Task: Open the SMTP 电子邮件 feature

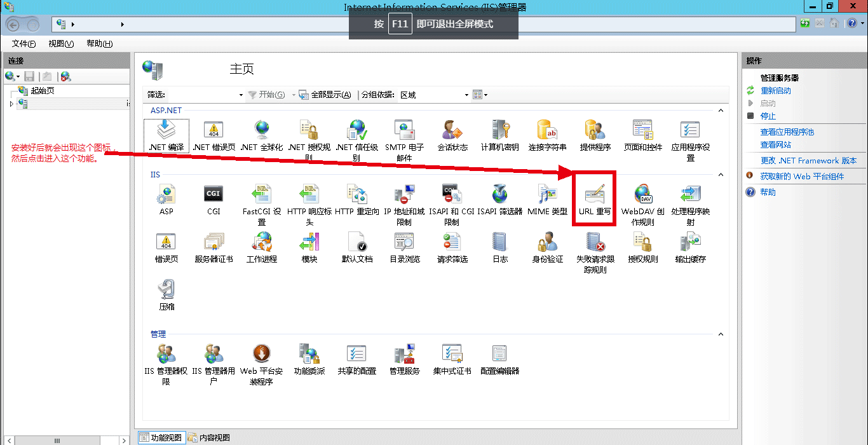Action: click(404, 140)
